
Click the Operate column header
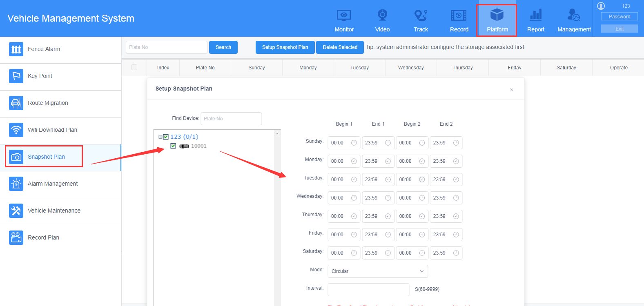[x=619, y=68]
